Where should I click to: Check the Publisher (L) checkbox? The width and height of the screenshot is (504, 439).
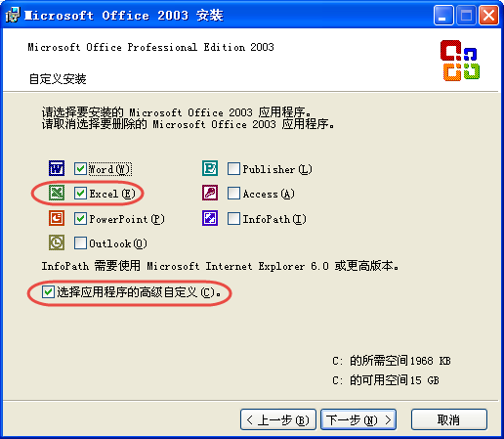(x=233, y=169)
